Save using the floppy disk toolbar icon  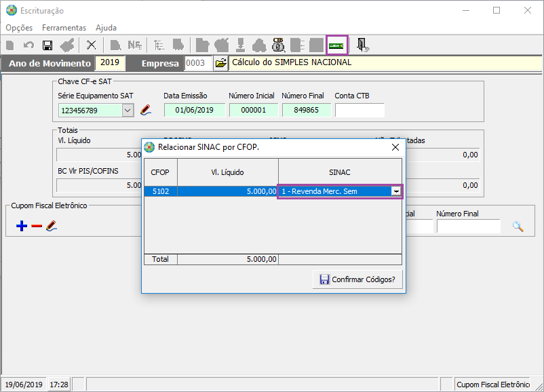click(47, 45)
